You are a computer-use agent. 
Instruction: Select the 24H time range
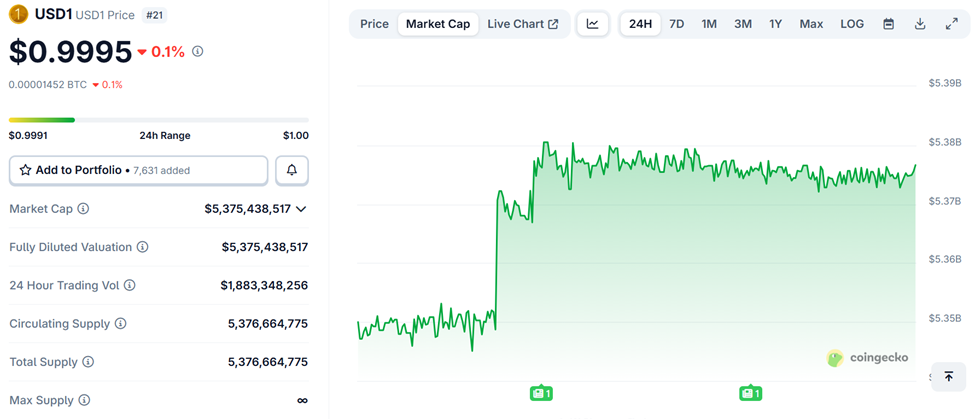point(640,24)
